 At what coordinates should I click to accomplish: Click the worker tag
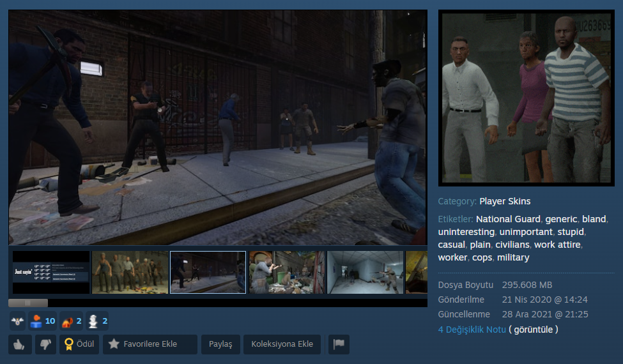[452, 257]
